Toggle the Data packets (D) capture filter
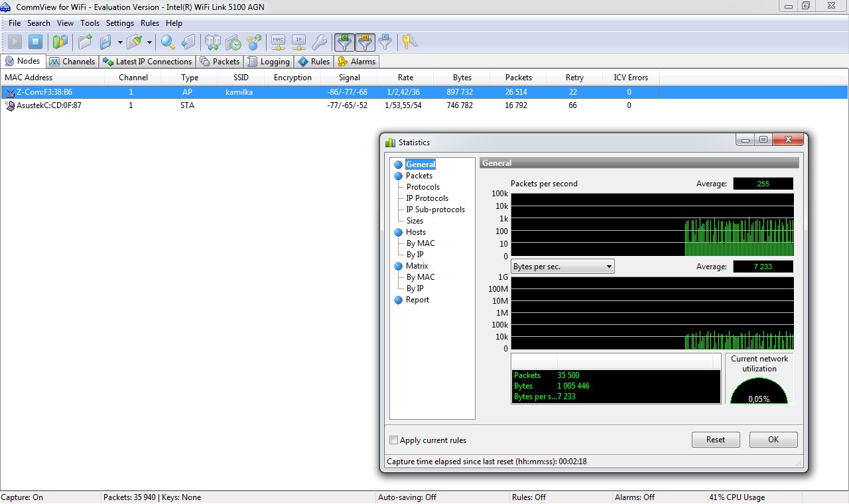 [344, 42]
